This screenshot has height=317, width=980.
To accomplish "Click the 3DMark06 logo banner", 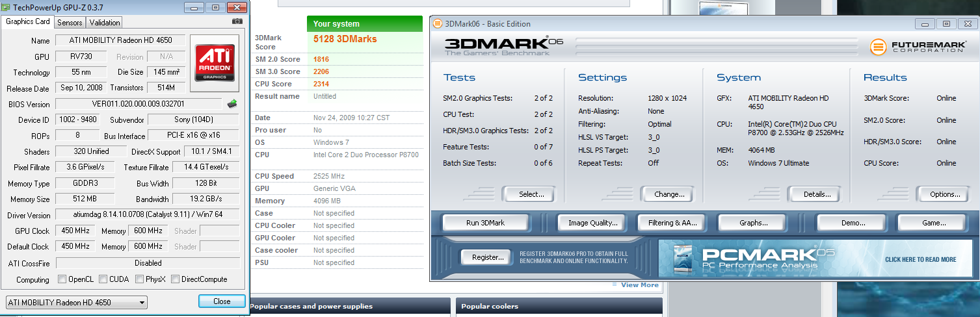I will pyautogui.click(x=504, y=47).
